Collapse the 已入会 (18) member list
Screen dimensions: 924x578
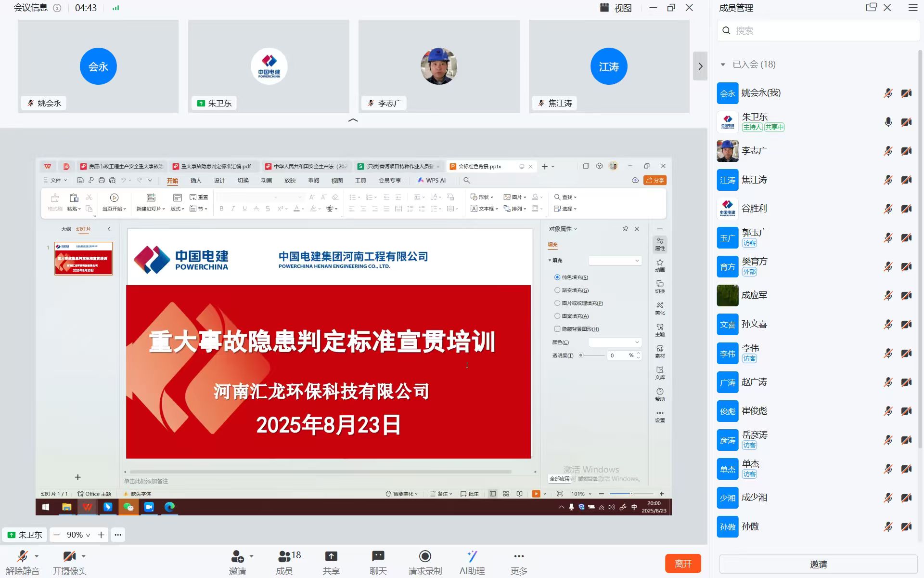pyautogui.click(x=723, y=65)
